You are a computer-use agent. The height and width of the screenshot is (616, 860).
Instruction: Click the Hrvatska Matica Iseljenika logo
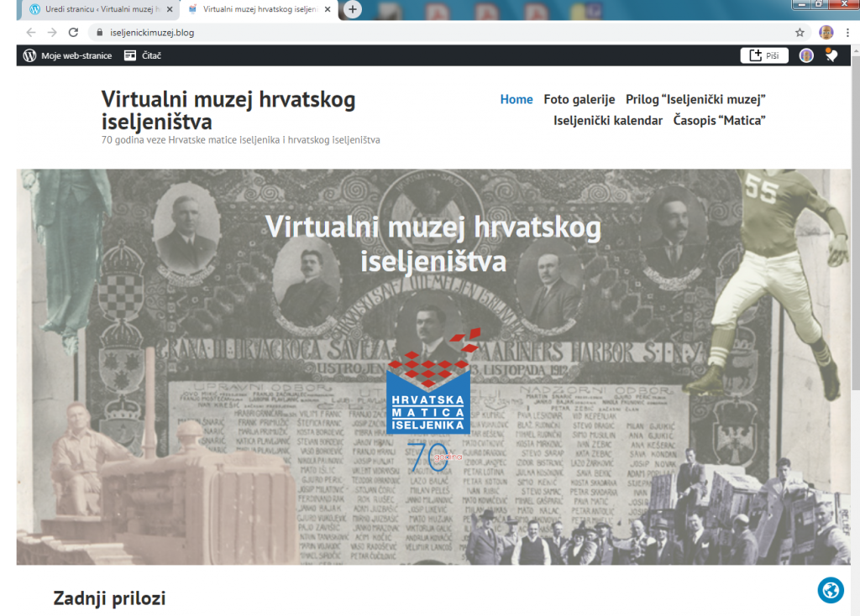coord(428,393)
